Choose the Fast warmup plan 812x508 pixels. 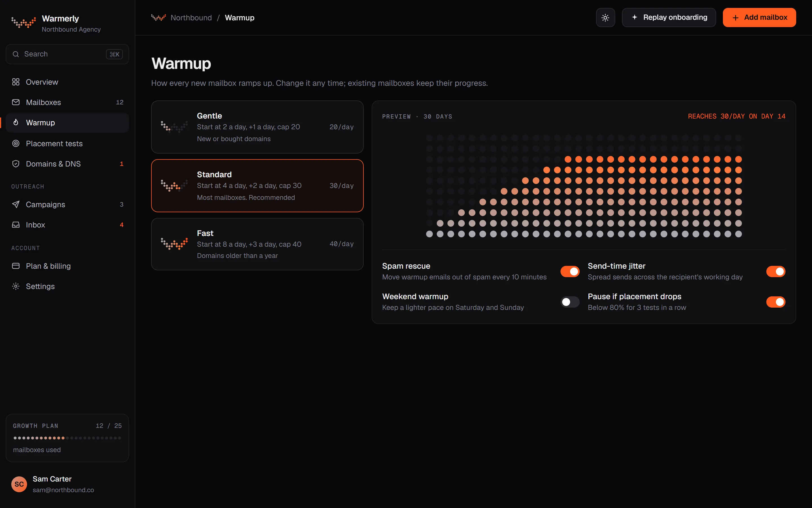(x=257, y=244)
